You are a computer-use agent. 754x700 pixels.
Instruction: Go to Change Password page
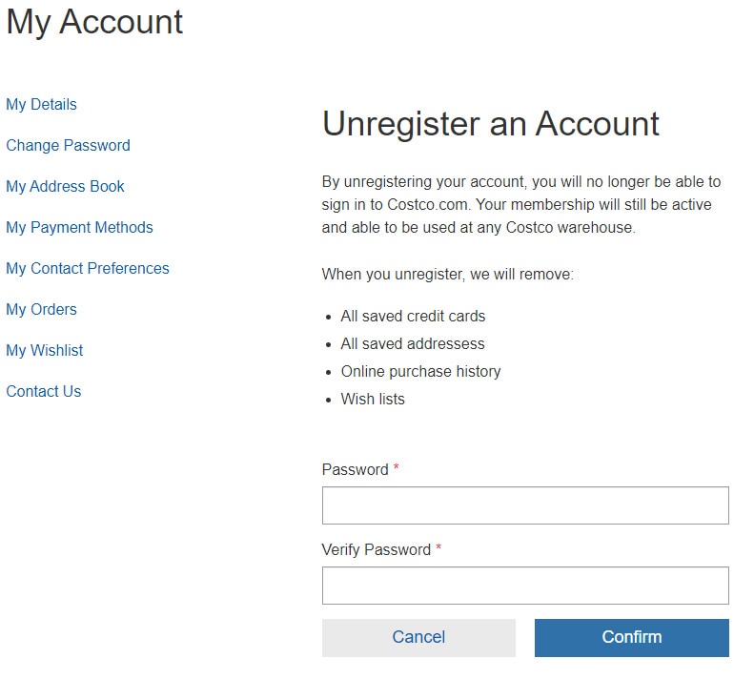68,145
